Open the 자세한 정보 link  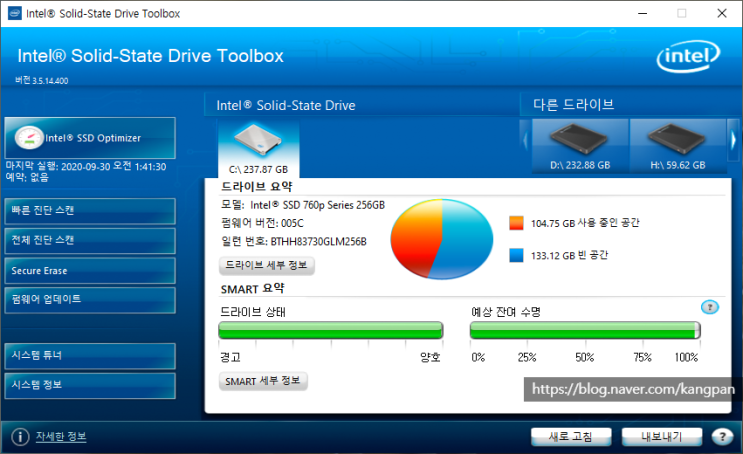pos(61,436)
